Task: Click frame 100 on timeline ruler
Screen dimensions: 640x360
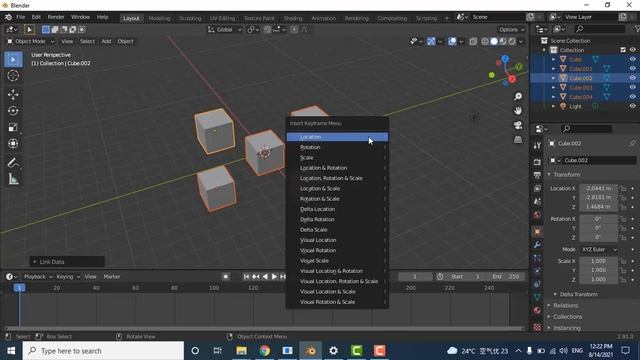Action: tap(214, 288)
